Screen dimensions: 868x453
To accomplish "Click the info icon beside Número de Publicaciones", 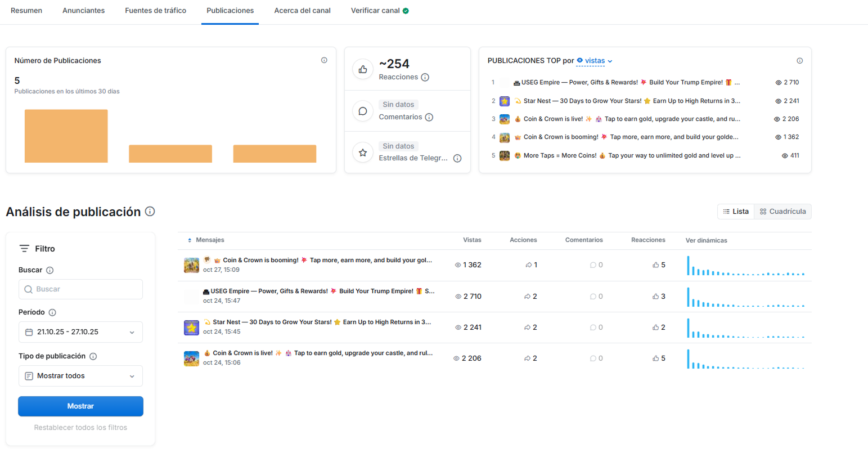I will point(324,60).
